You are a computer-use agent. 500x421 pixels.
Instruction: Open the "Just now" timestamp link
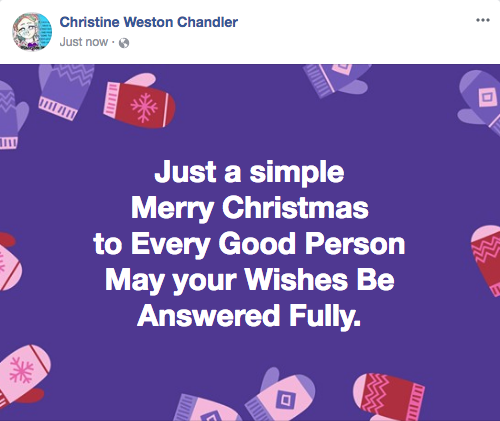click(84, 42)
